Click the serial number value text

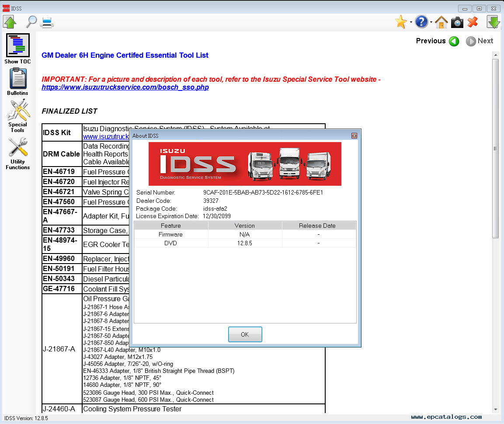(x=263, y=193)
